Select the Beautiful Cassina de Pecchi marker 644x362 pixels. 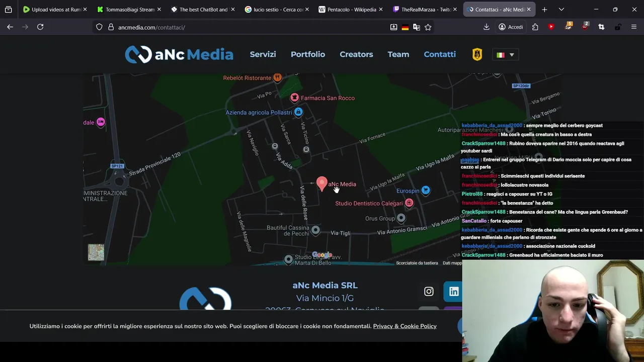[x=315, y=230]
